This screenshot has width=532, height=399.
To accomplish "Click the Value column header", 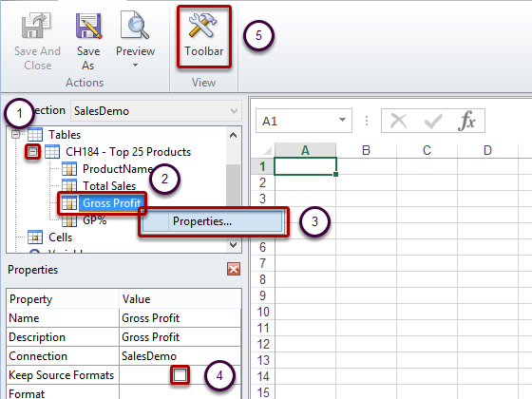I will pos(180,299).
